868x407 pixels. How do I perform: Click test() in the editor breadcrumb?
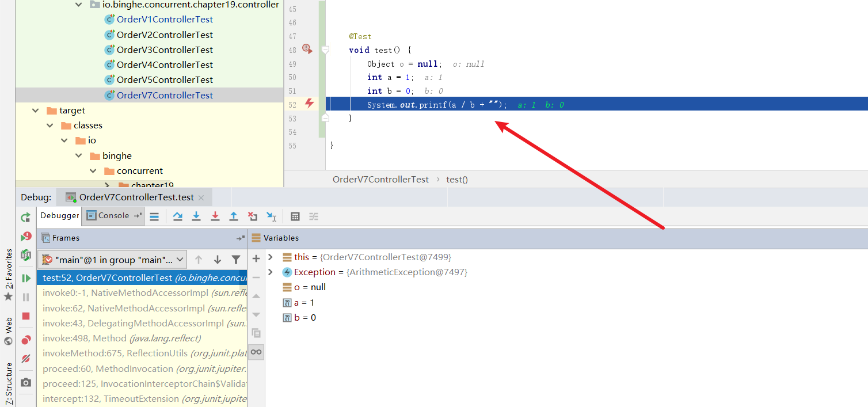coord(457,180)
